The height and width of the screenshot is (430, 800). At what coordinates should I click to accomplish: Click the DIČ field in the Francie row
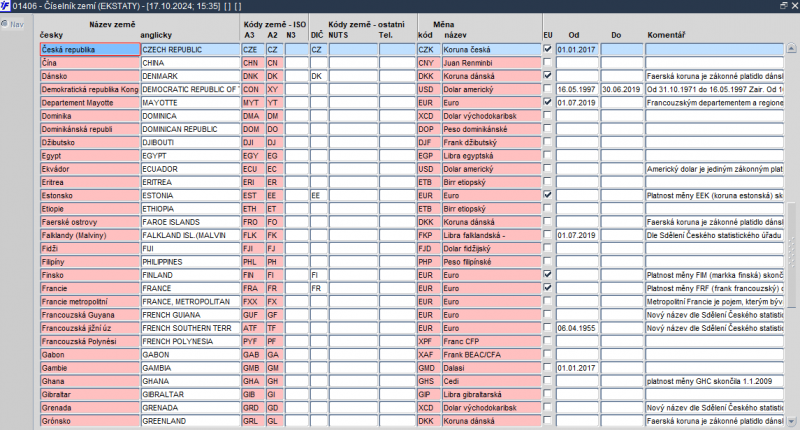(318, 288)
